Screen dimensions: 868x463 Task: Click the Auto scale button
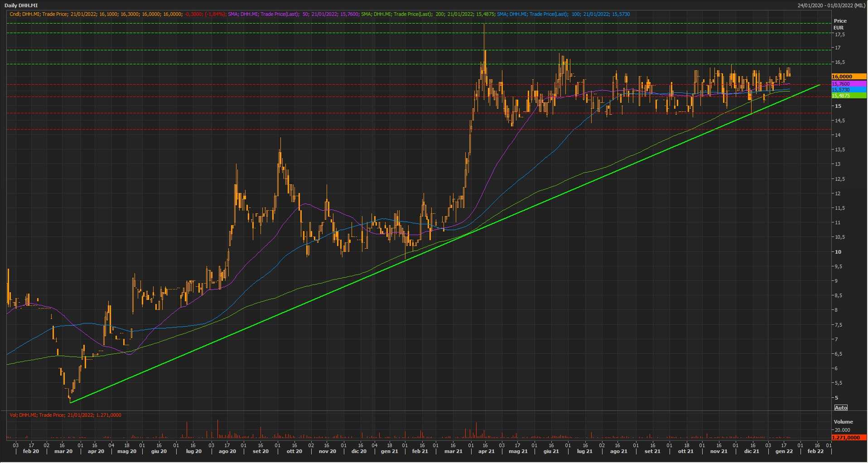click(x=841, y=408)
